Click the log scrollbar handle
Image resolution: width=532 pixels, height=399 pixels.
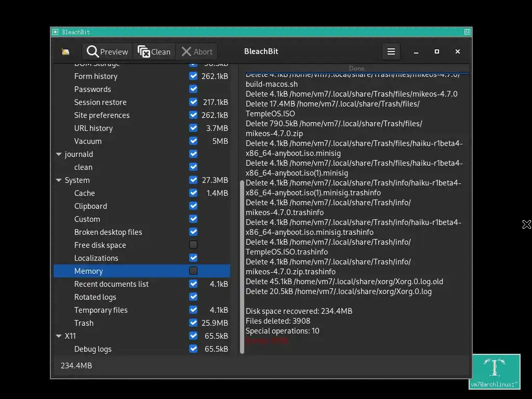pyautogui.click(x=242, y=267)
